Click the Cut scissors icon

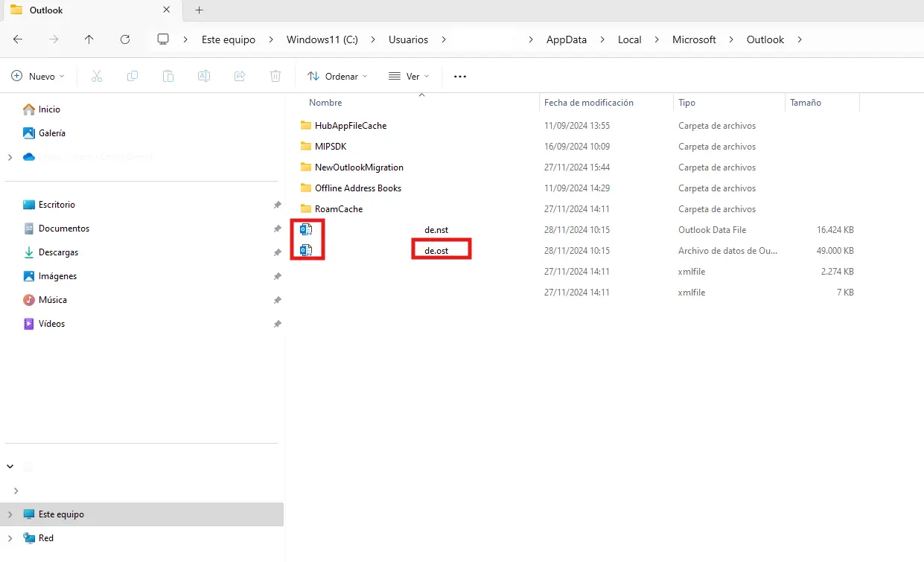pyautogui.click(x=97, y=76)
